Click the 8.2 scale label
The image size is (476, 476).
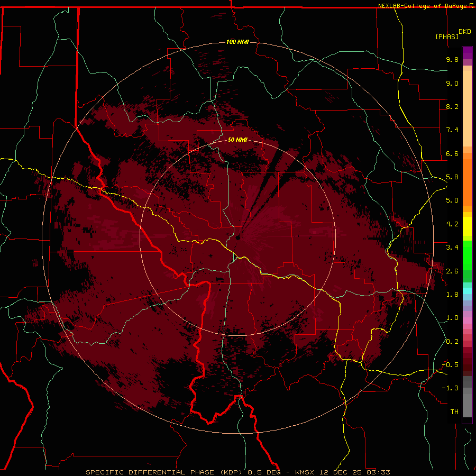coord(452,106)
